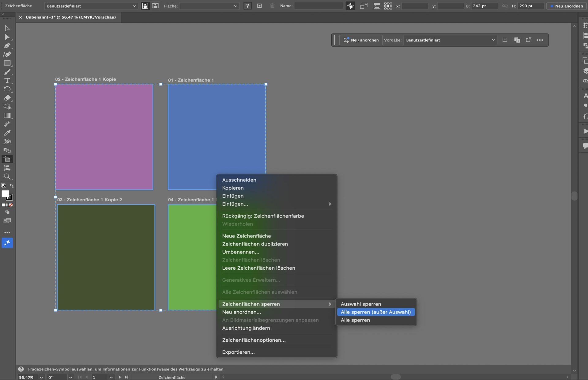Set artboard to landscape orientation
Image resolution: width=588 pixels, height=380 pixels.
click(155, 6)
